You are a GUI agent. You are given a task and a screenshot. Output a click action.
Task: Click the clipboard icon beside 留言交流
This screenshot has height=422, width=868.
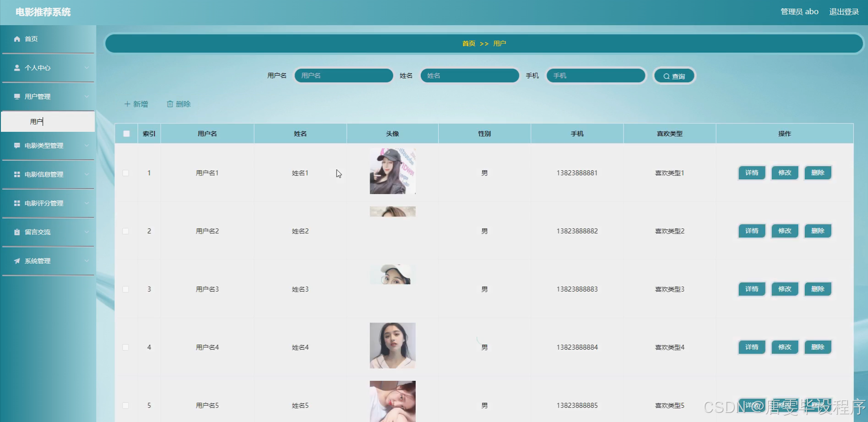click(x=17, y=232)
